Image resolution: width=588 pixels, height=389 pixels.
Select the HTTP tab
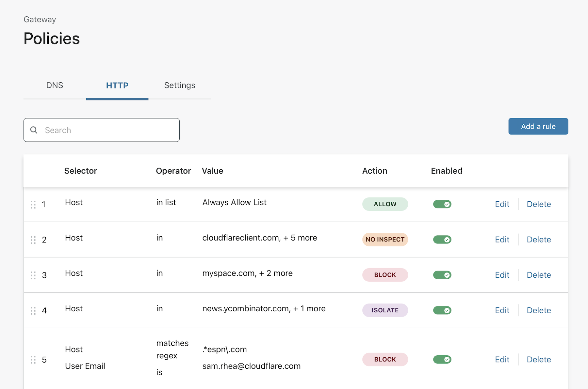pos(117,86)
